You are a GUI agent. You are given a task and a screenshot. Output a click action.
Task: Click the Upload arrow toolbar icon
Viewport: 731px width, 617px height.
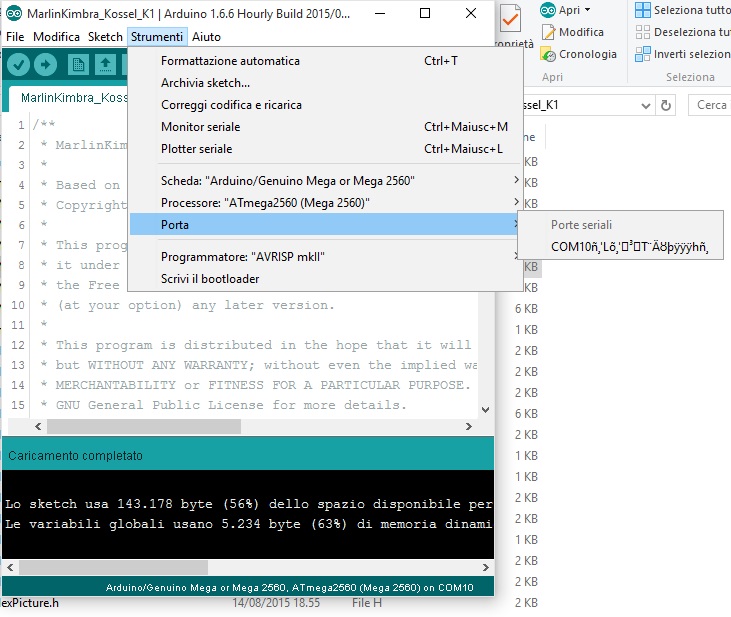(46, 64)
